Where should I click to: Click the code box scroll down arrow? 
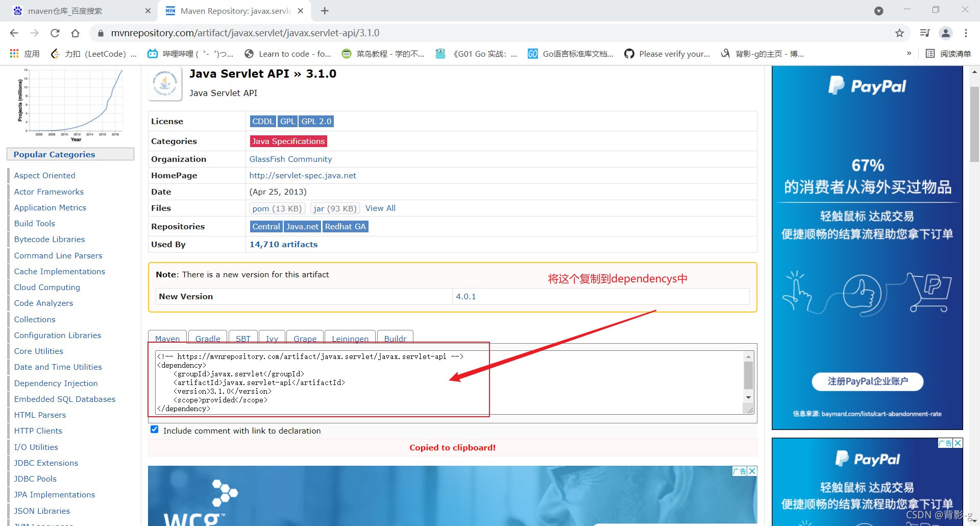[x=748, y=397]
